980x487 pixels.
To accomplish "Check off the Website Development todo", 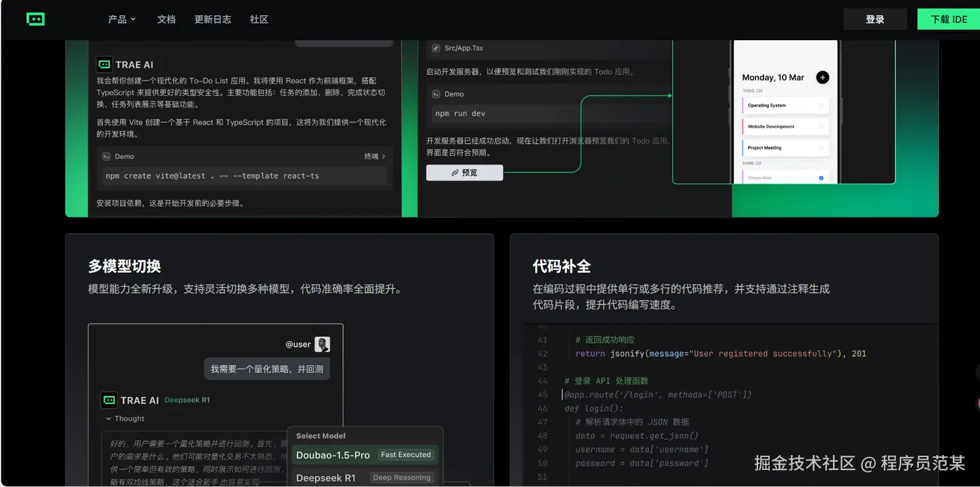I will tap(821, 127).
